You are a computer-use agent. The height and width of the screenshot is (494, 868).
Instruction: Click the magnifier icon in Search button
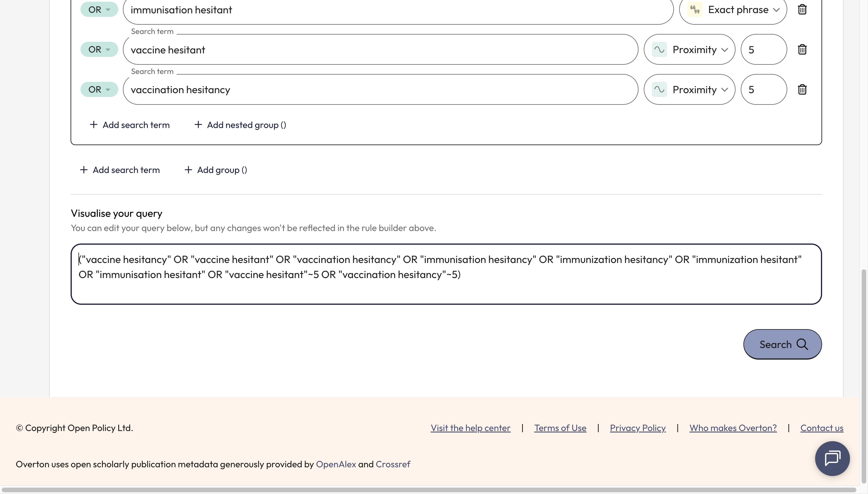coord(802,344)
